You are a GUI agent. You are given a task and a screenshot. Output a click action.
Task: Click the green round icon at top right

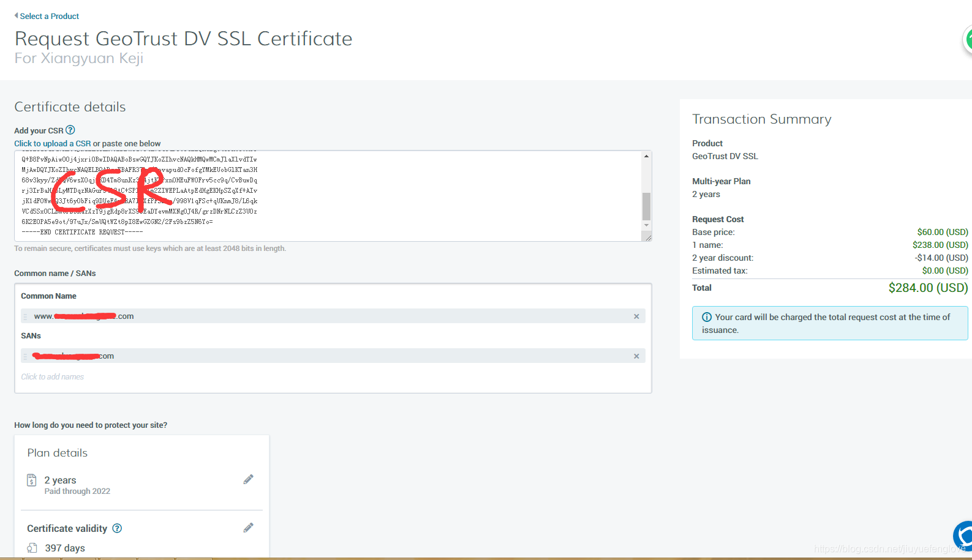click(967, 40)
